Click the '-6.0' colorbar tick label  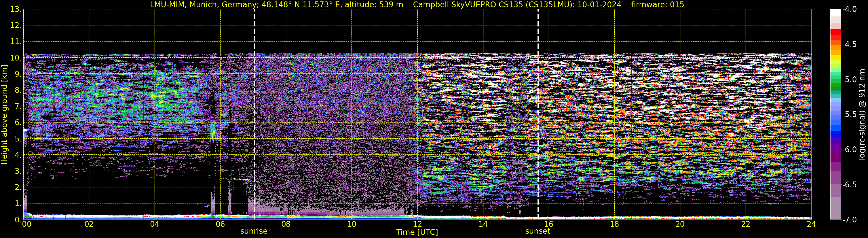coord(850,150)
